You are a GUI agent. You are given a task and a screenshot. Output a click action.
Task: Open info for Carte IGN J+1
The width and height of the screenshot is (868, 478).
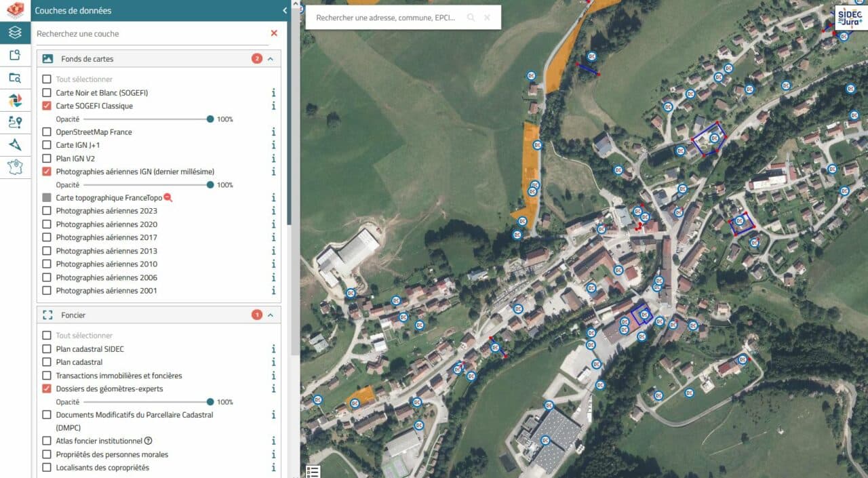(273, 145)
